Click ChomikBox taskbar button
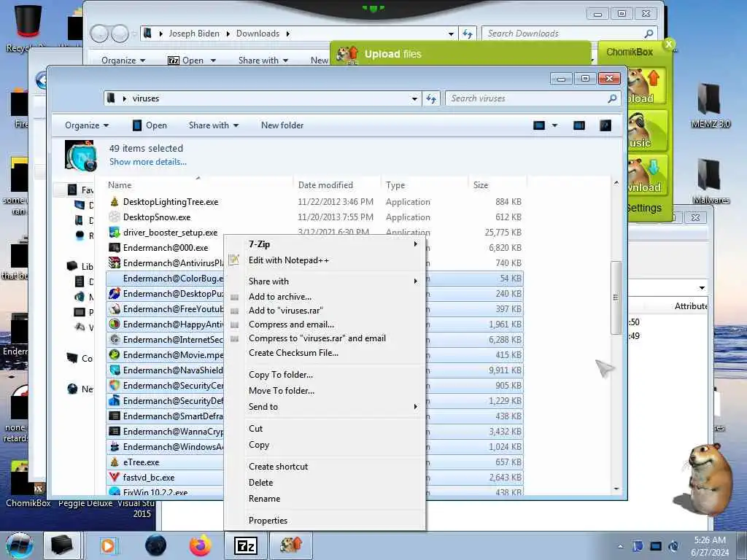This screenshot has width=747, height=560. 292,545
